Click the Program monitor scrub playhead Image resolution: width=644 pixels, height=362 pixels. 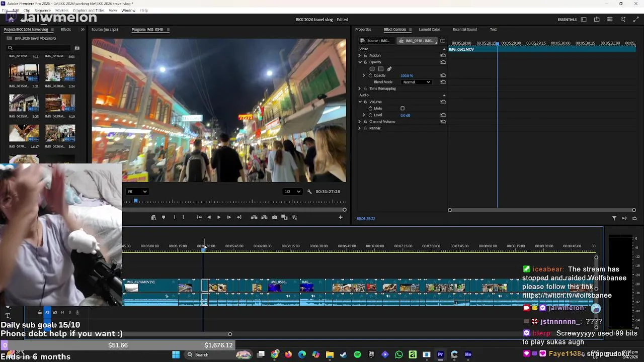point(136,201)
